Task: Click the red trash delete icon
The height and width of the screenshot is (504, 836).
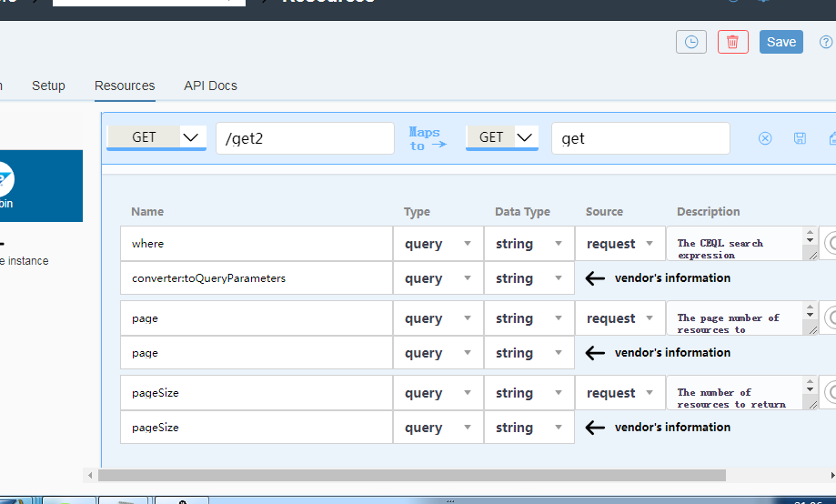Action: coord(732,42)
